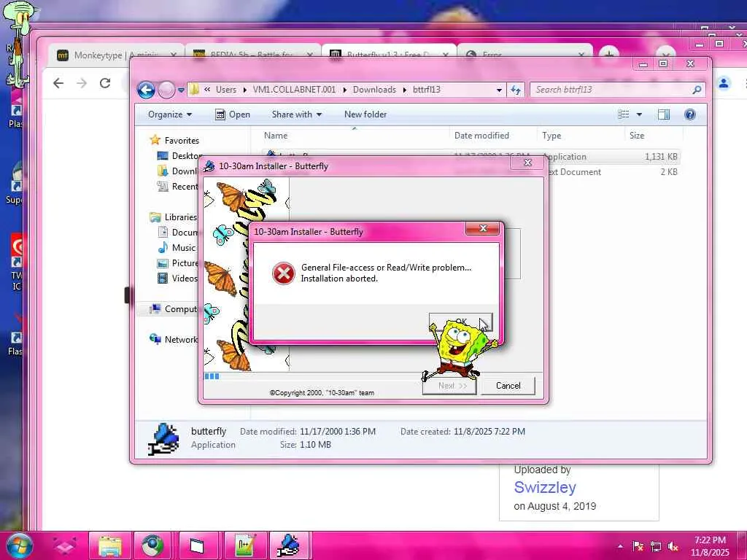Click the butterfly file icon in details pane

tap(164, 438)
